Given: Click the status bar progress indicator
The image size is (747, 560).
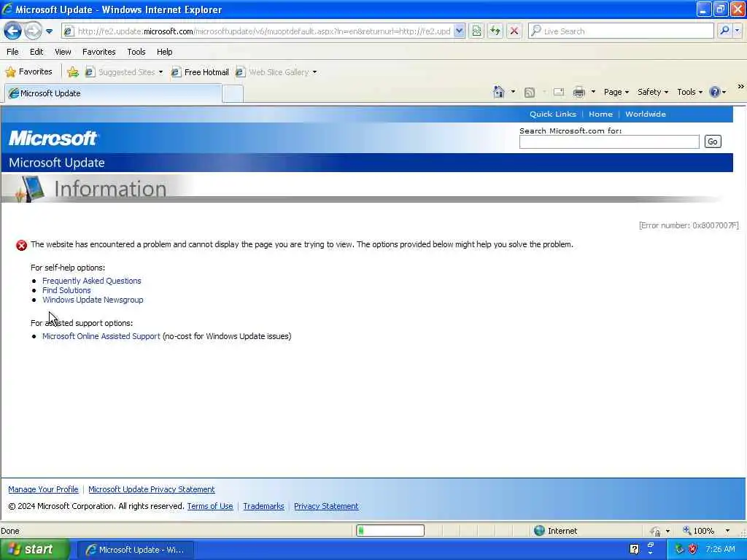Looking at the screenshot, I should tap(390, 531).
